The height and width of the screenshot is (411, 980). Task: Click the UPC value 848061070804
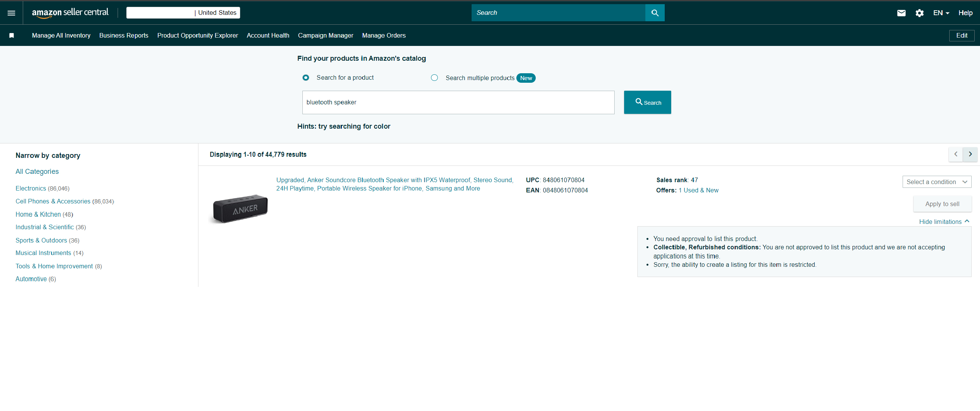[x=563, y=180]
